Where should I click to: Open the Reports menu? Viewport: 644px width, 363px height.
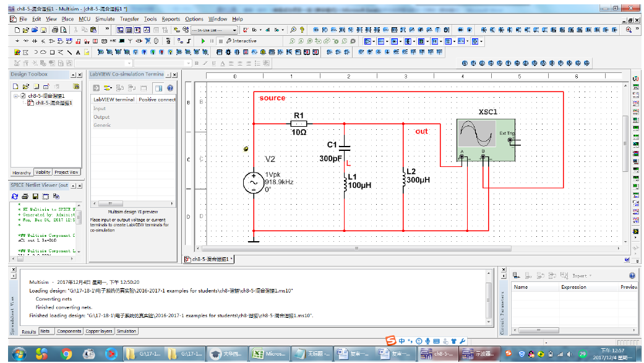click(x=171, y=19)
